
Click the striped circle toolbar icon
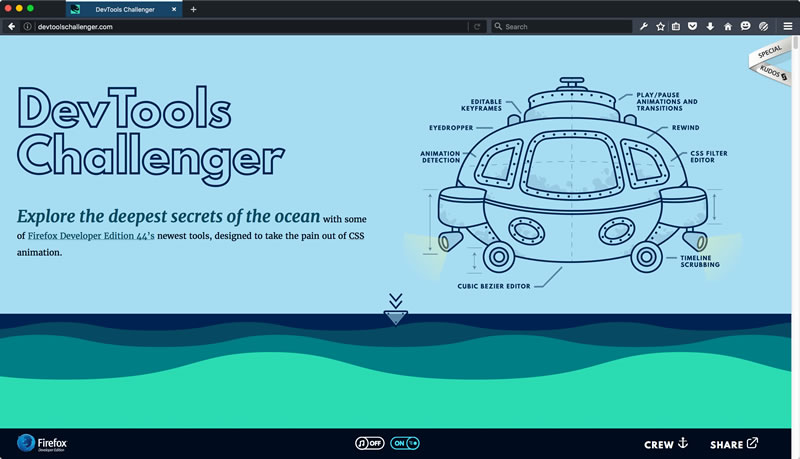(x=763, y=27)
